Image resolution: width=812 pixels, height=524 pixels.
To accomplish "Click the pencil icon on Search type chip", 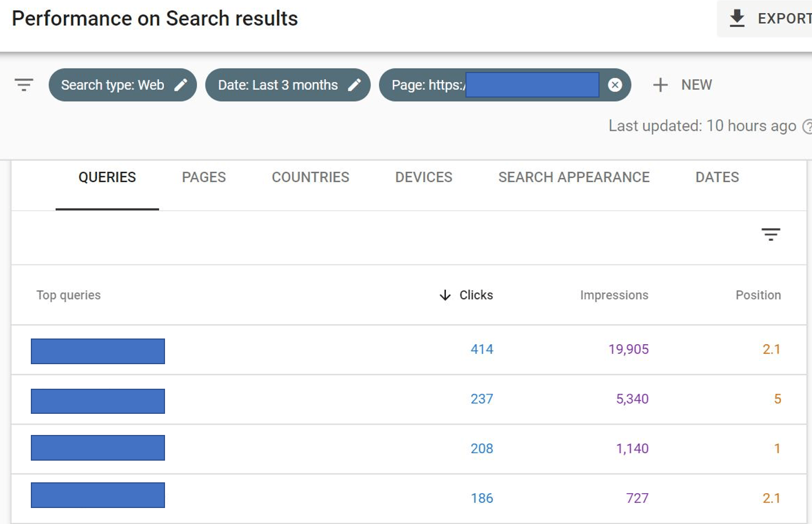I will (181, 84).
